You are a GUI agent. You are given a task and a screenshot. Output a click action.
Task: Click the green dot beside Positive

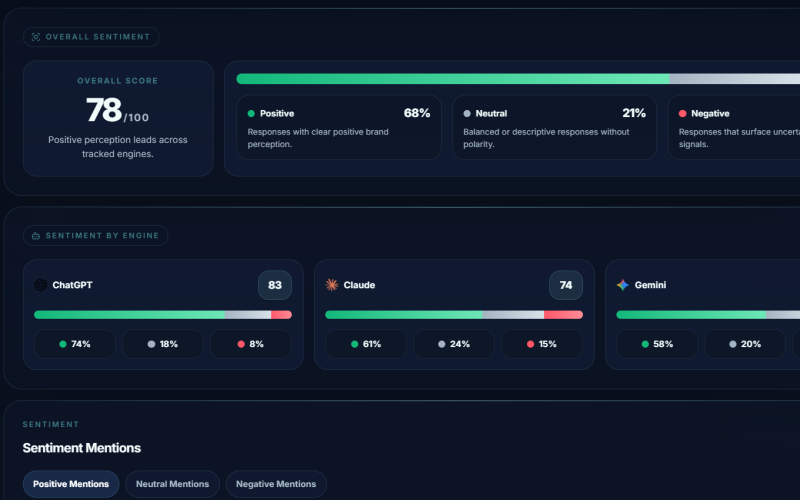point(251,113)
